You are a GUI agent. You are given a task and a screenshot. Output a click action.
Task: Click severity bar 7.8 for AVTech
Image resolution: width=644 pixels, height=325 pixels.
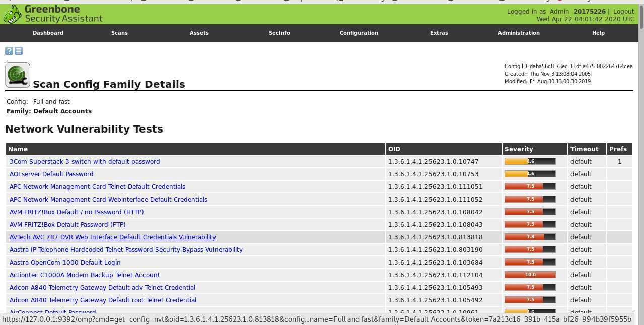(x=530, y=237)
